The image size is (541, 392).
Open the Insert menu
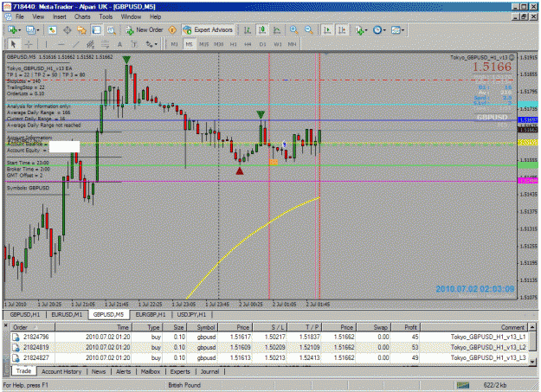point(60,16)
